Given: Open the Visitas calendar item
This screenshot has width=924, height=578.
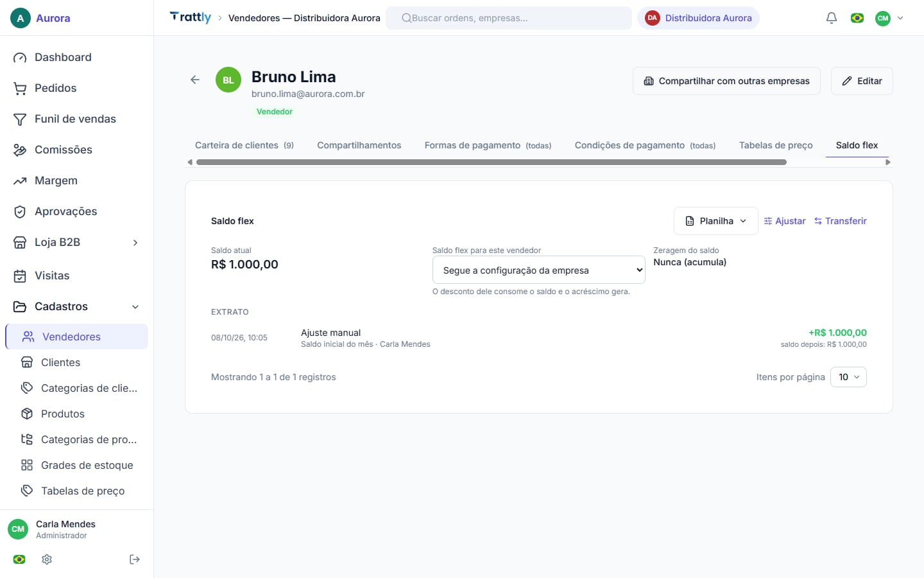Looking at the screenshot, I should (x=77, y=276).
